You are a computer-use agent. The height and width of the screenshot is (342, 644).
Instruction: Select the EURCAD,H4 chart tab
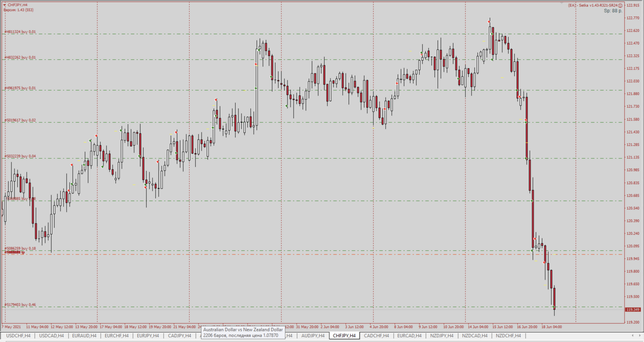point(409,336)
